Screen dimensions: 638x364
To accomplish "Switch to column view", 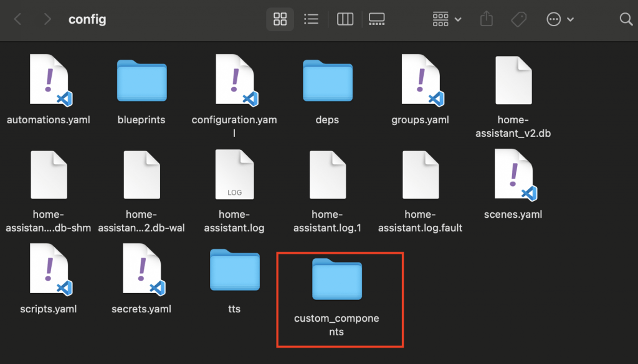I will [345, 19].
